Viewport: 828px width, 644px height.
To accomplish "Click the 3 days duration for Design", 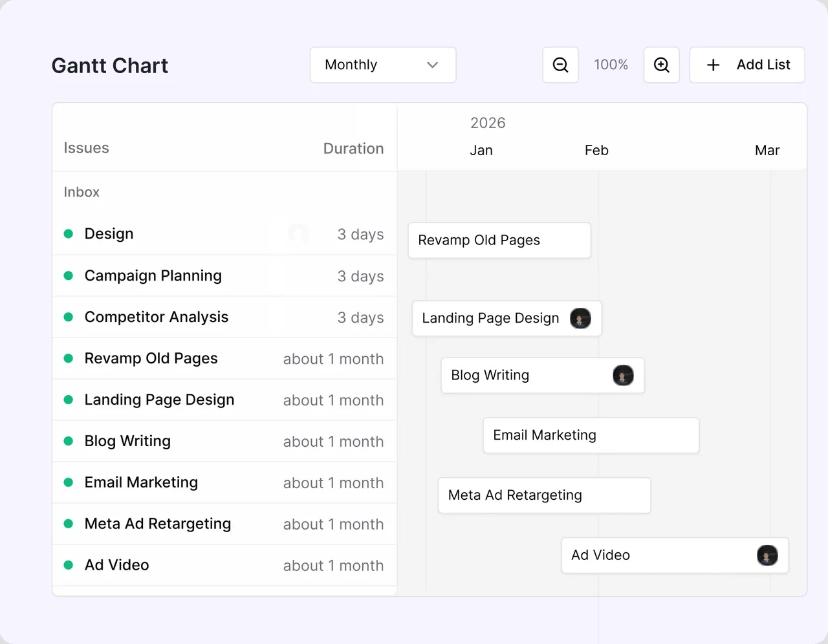I will click(x=360, y=235).
